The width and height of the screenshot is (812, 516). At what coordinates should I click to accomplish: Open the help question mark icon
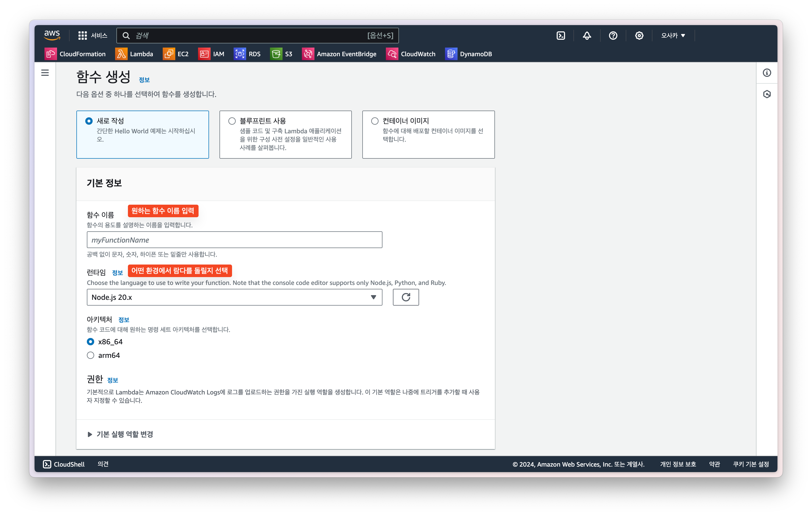tap(613, 35)
